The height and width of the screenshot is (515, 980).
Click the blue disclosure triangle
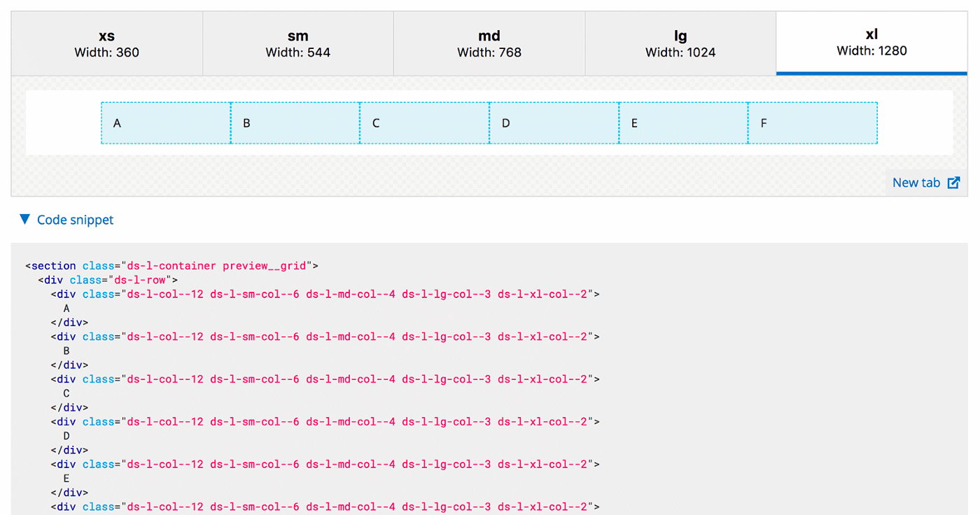(x=25, y=218)
